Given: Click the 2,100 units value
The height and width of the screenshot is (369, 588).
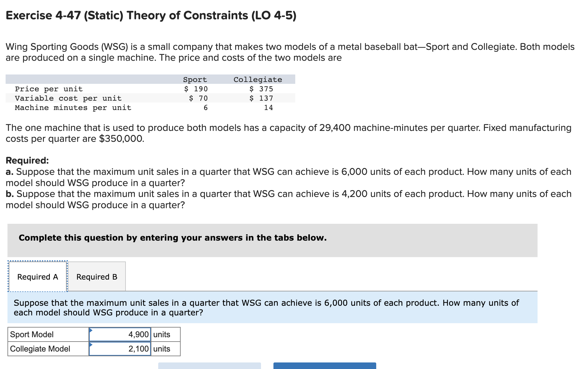Looking at the screenshot, I should coord(138,348).
